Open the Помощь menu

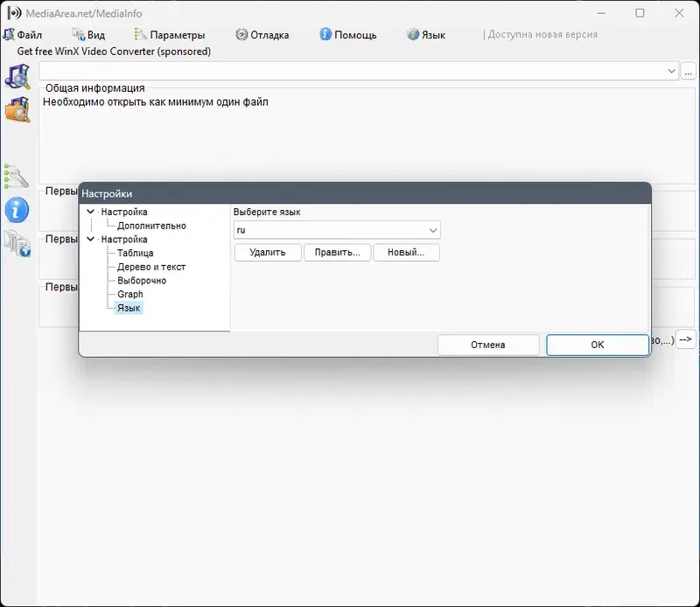pyautogui.click(x=348, y=35)
